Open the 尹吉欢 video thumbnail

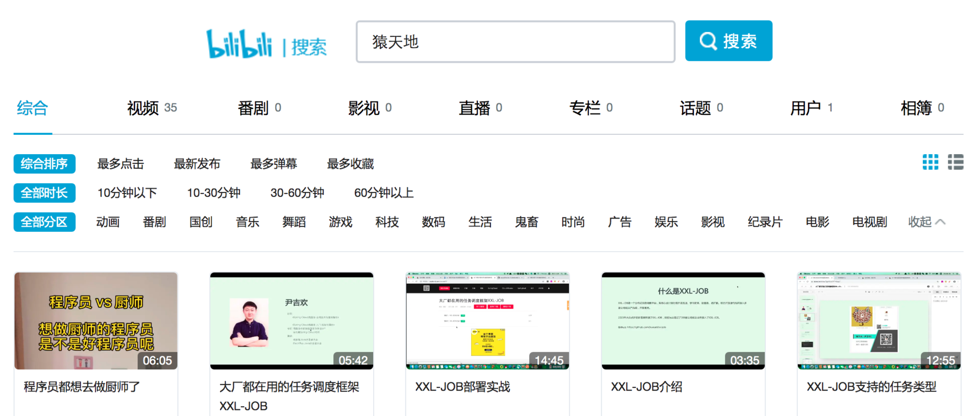pos(291,321)
